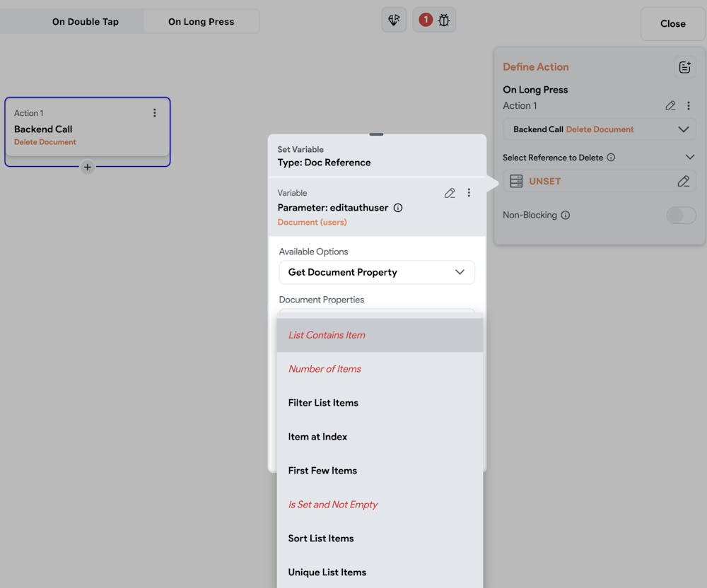Toggle the Non-Blocking switch
The width and height of the screenshot is (707, 588).
(681, 216)
